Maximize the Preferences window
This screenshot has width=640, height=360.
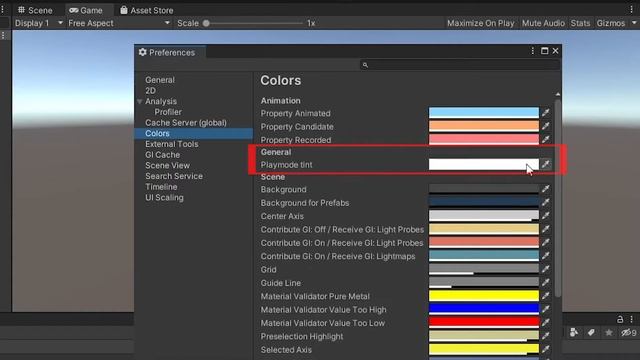[544, 51]
